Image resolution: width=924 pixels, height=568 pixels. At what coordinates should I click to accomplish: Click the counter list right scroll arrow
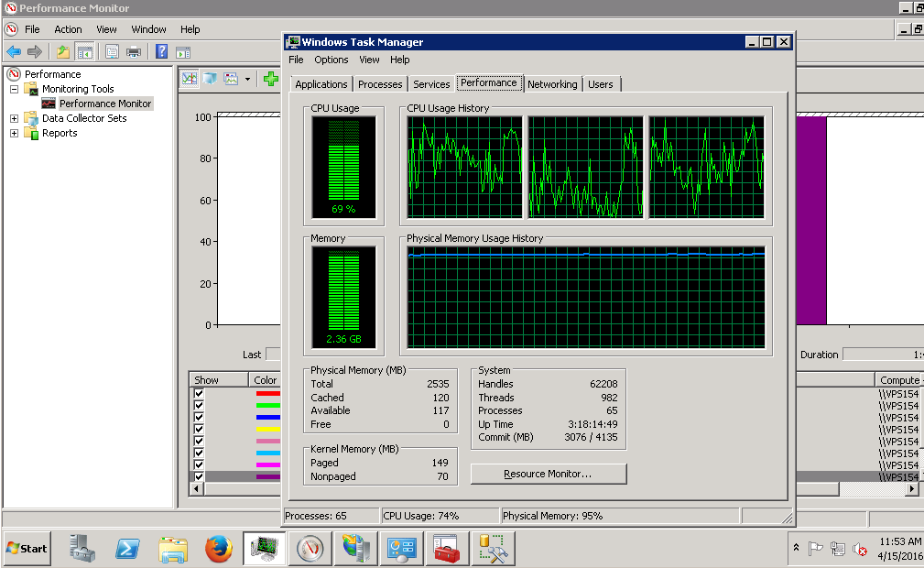911,488
